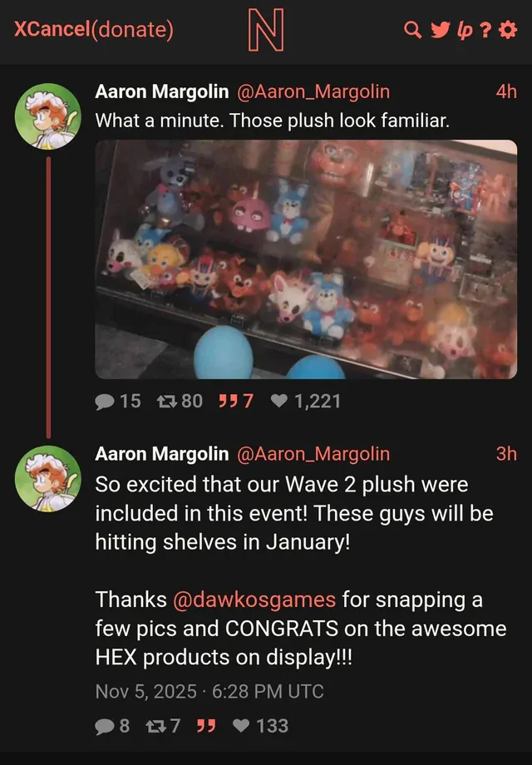Viewport: 532px width, 765px height.
Task: Open @Aaron_Margolin handle on second tweet
Action: [x=313, y=454]
